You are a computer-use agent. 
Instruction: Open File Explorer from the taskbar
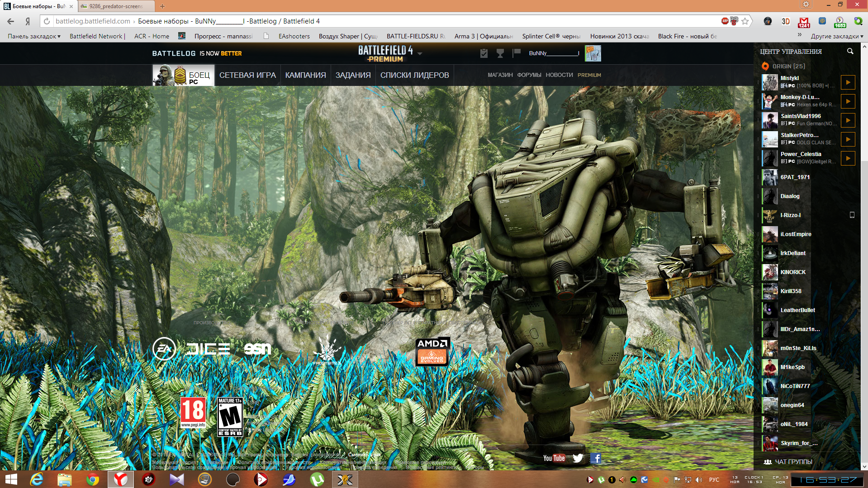pos(64,479)
